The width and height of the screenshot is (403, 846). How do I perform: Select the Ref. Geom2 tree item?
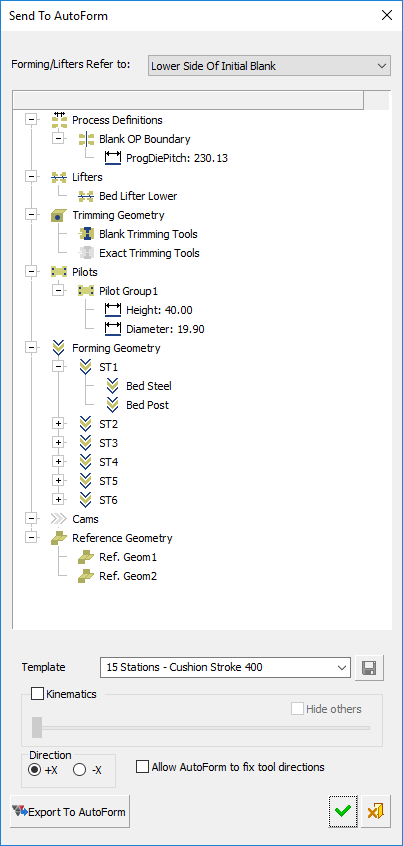point(128,576)
